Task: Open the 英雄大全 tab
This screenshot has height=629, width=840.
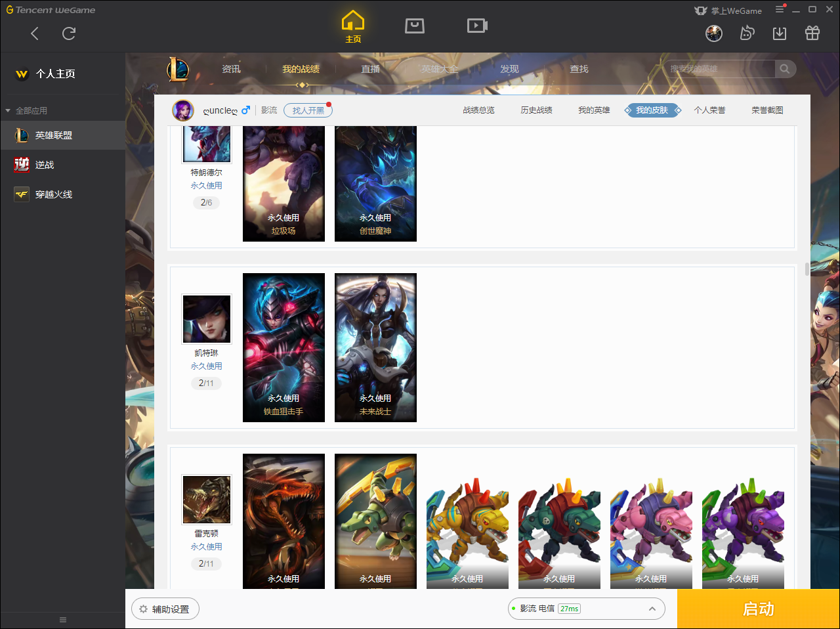Action: (440, 69)
